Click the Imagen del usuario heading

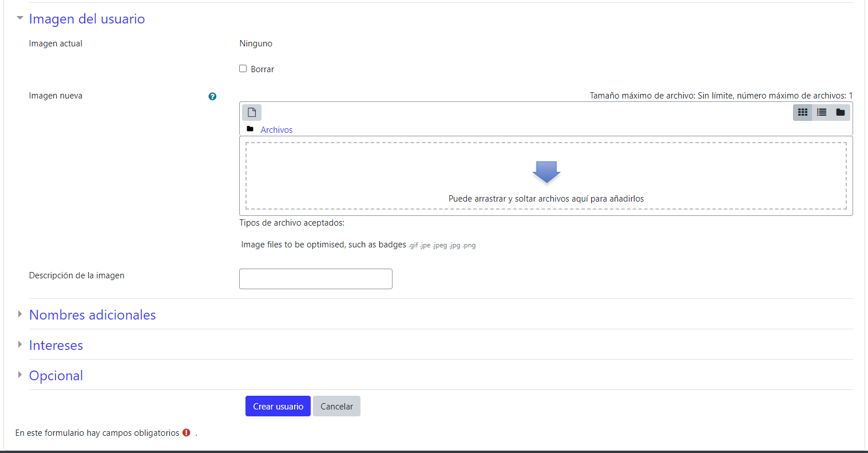(x=87, y=19)
